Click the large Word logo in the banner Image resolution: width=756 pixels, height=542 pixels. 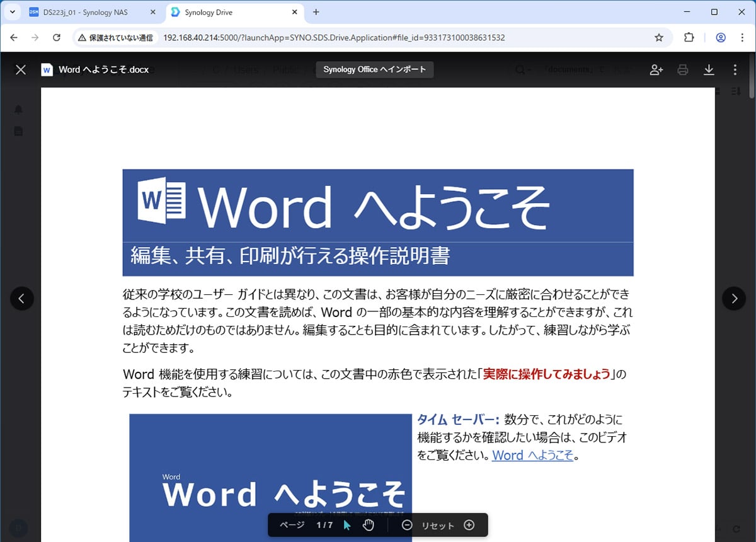click(162, 200)
